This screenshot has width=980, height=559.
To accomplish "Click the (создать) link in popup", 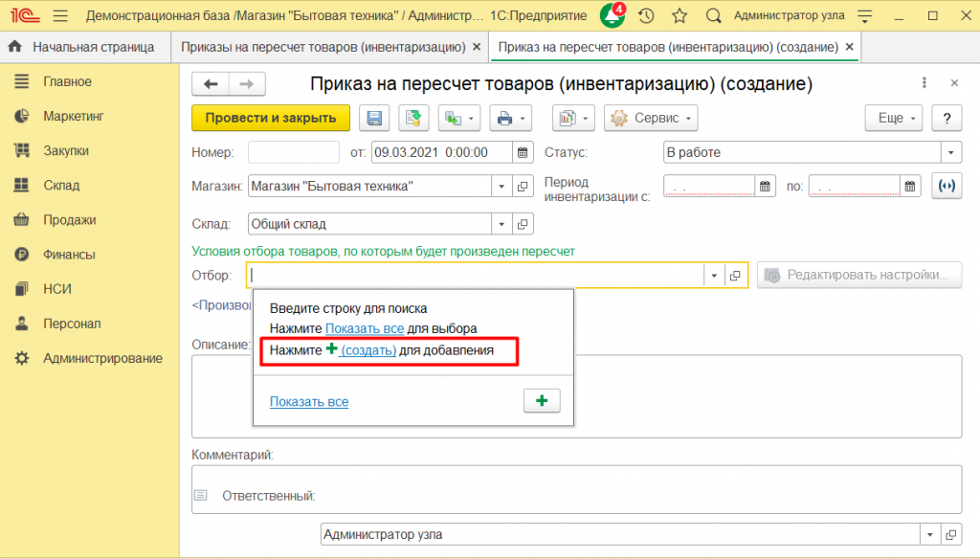I will pyautogui.click(x=368, y=350).
